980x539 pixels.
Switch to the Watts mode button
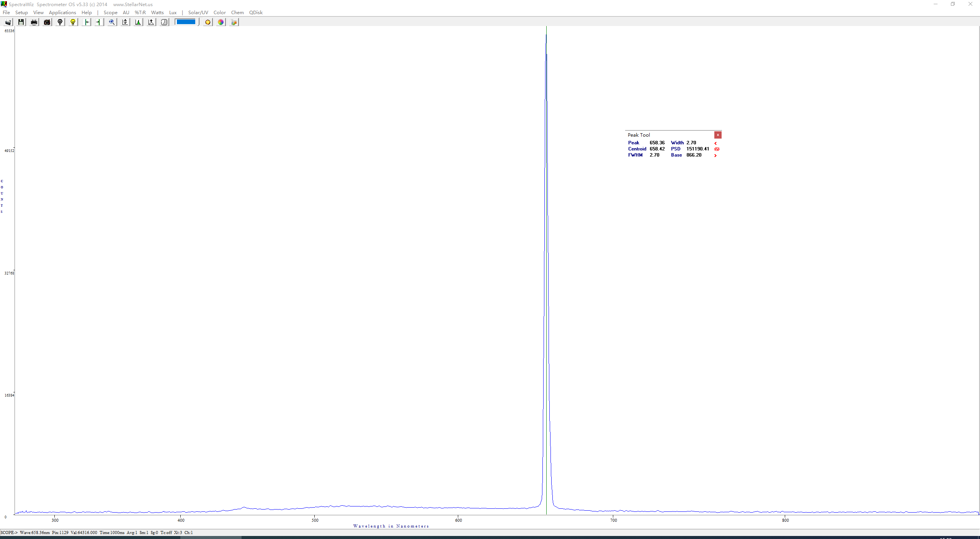(x=157, y=13)
